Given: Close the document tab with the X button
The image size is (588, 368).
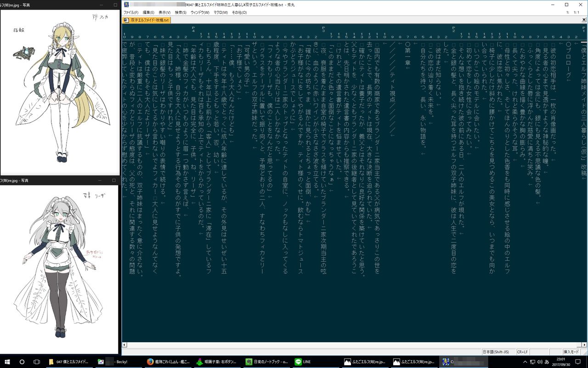Looking at the screenshot, I should [x=584, y=20].
